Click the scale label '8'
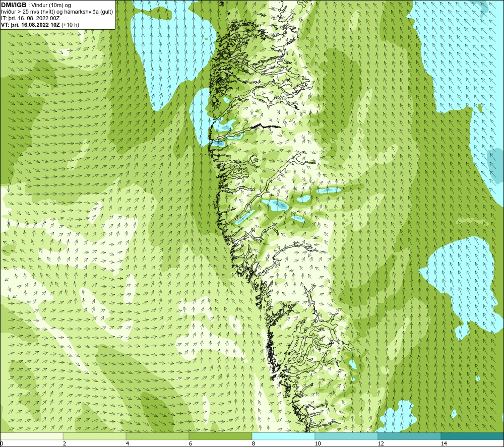Screen dimensions: 504x447 (254, 443)
